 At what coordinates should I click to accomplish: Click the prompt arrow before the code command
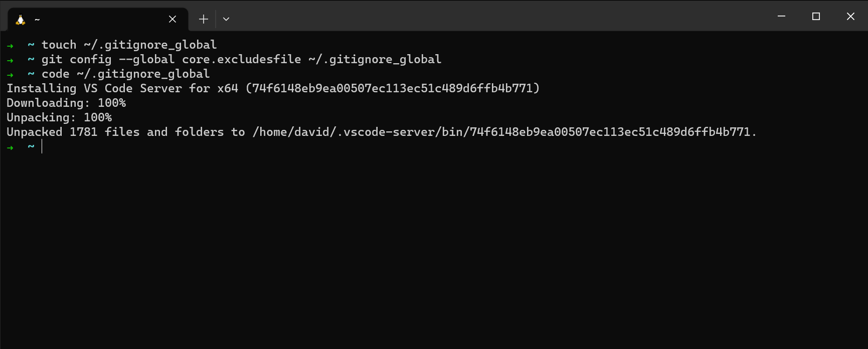point(10,74)
